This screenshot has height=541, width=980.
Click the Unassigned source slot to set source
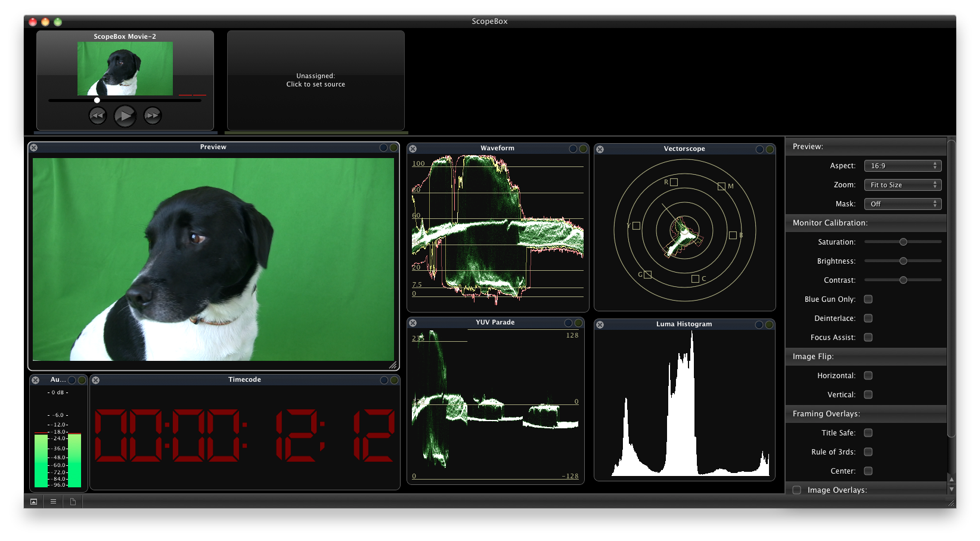tap(316, 81)
